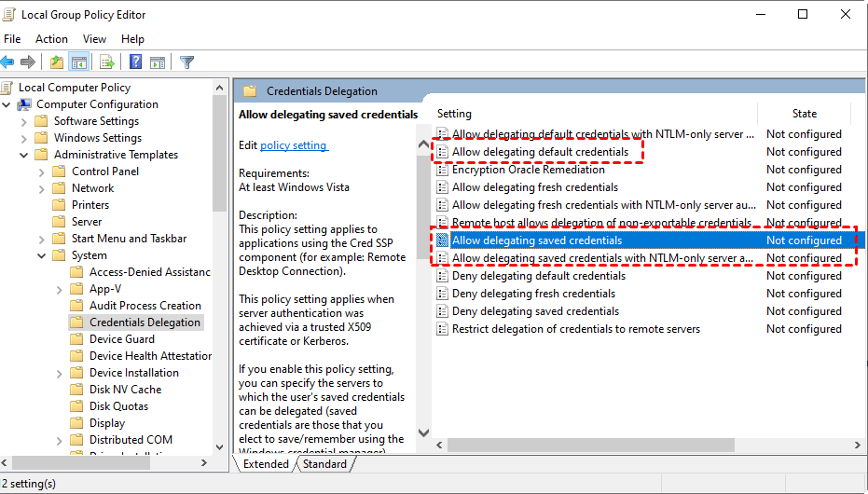
Task: Toggle the Show/Hide Action Pane icon
Action: coord(158,62)
